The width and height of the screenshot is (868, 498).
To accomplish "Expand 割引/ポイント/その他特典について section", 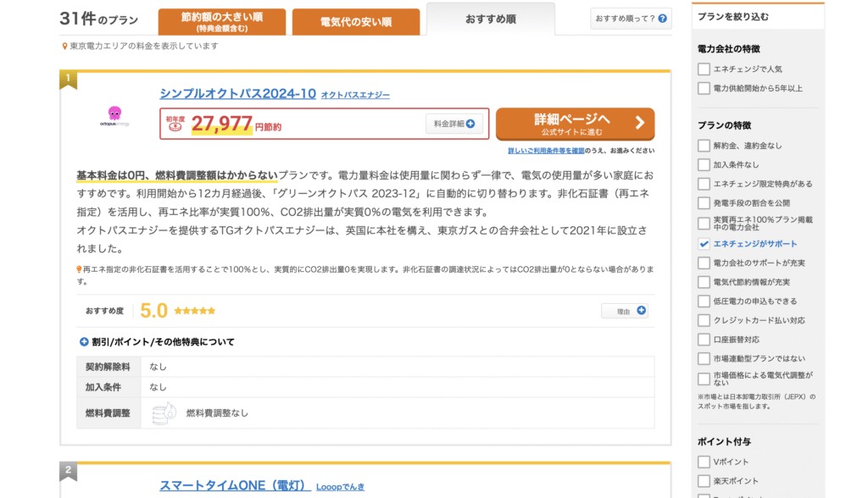I will [x=157, y=342].
